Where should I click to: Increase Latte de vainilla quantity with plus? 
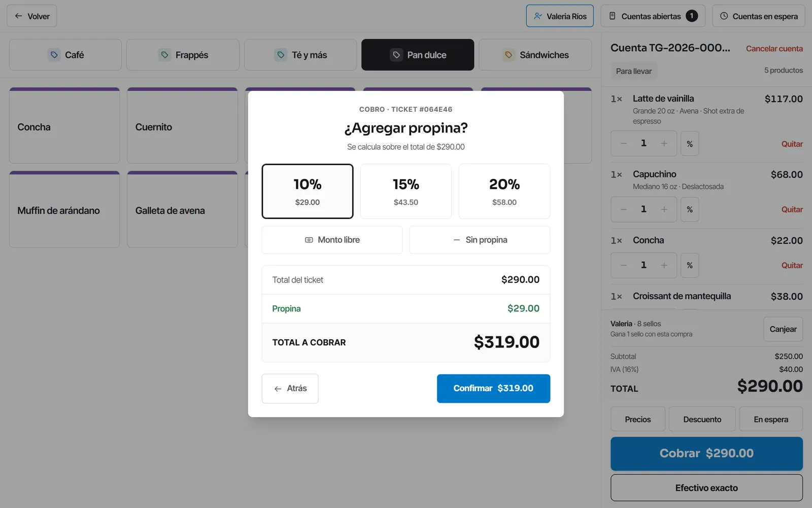pos(664,144)
